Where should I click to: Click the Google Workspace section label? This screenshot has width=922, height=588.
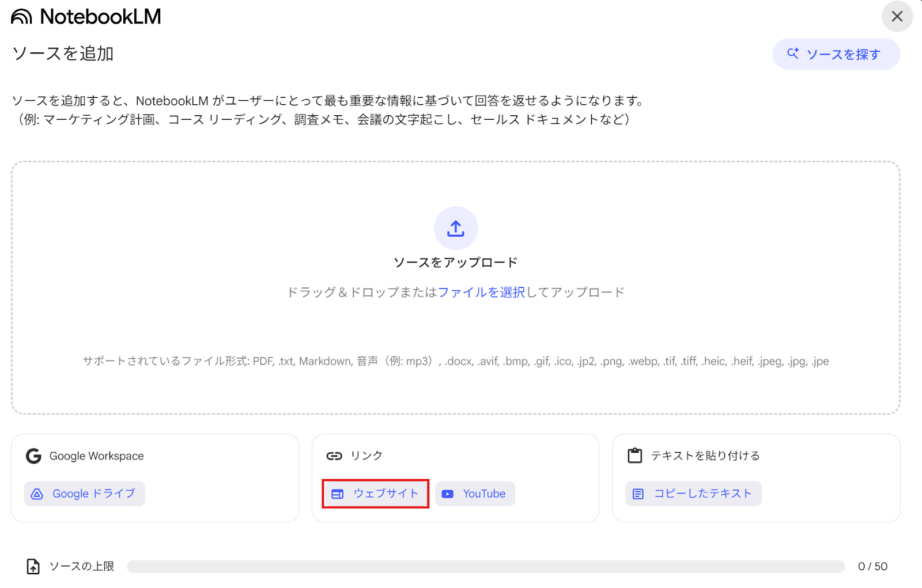coord(97,456)
